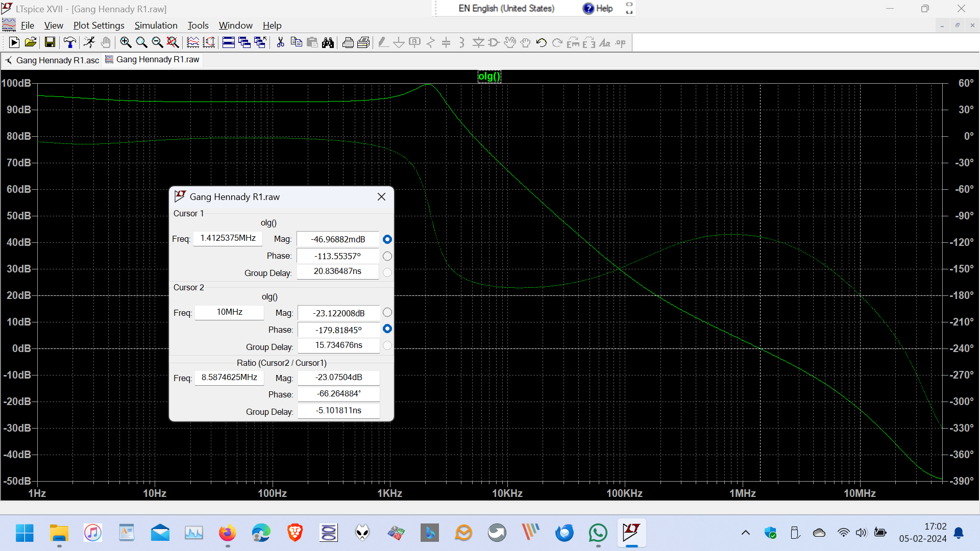Click the Cursor 1 Phase value field
The width and height of the screenshot is (980, 551).
[338, 256]
